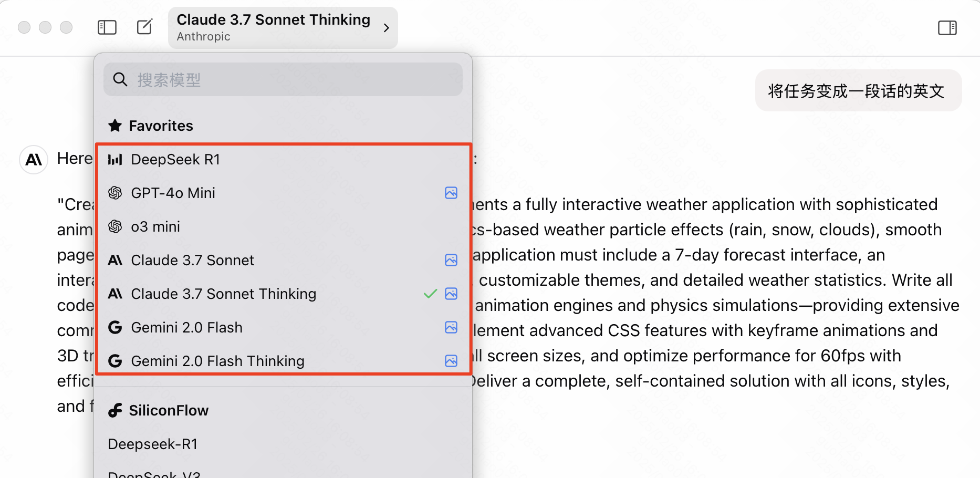Click the 搜索模型 search field
The width and height of the screenshot is (980, 478).
(x=283, y=79)
